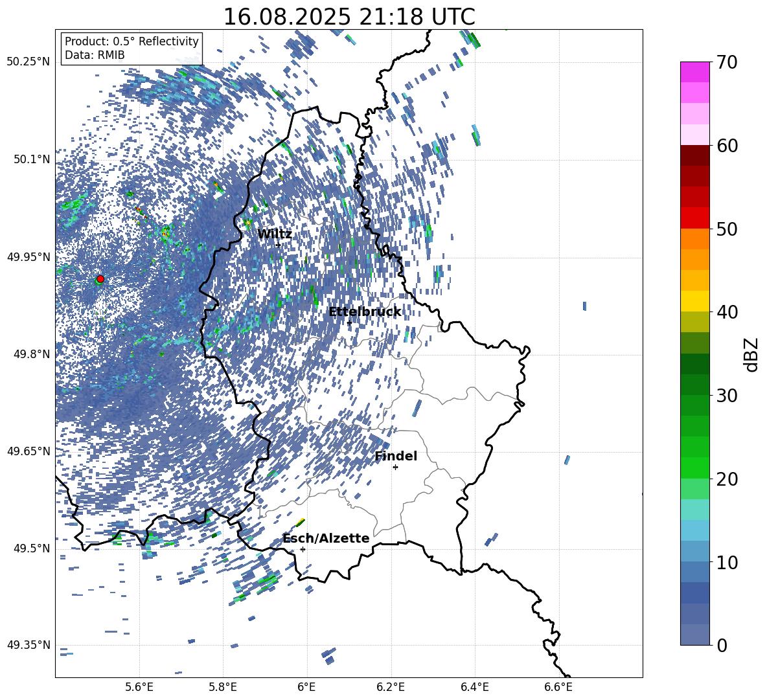The width and height of the screenshot is (767, 700).
Task: Click the Esch/Alzette cross marker
Action: pyautogui.click(x=303, y=549)
